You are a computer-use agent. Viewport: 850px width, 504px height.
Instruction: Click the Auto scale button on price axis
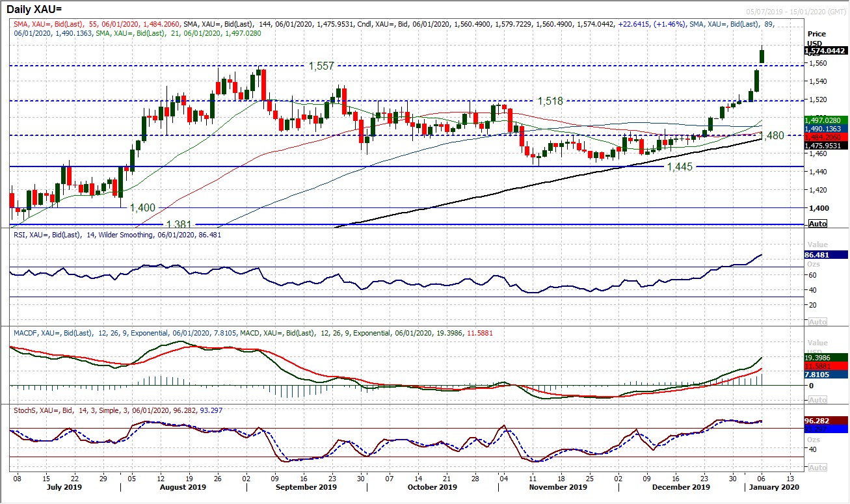[x=817, y=223]
